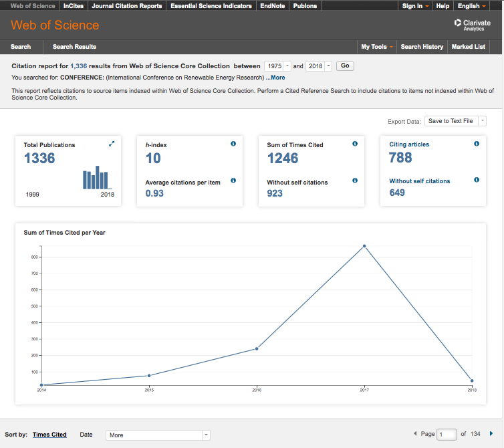Open the end year 2018 dropdown
The height and width of the screenshot is (448, 504).
pos(319,66)
